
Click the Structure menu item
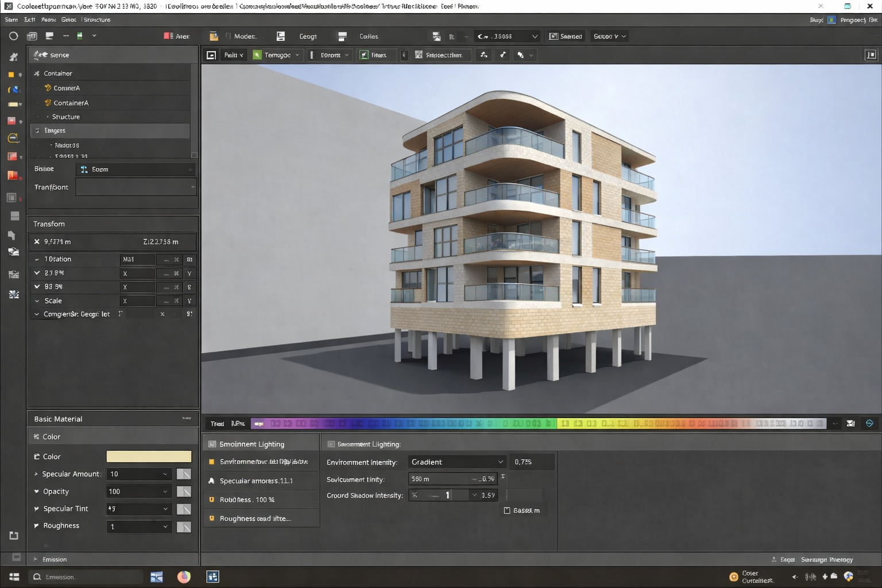point(96,19)
